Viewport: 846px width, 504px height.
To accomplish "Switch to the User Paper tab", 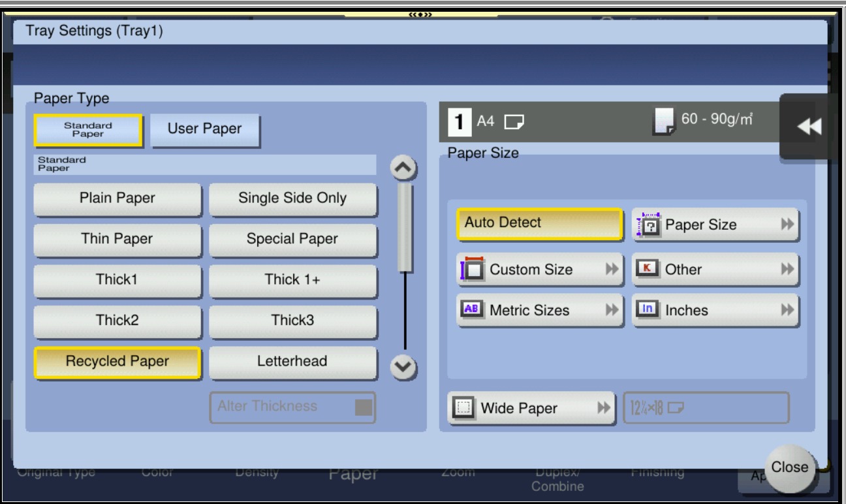I will click(x=204, y=129).
